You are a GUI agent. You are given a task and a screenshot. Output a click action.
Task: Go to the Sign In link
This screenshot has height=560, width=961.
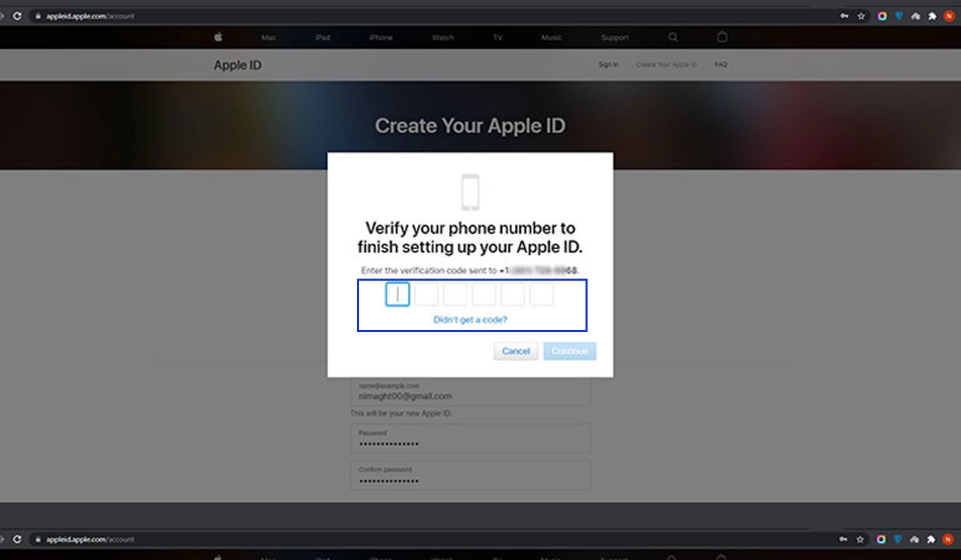coord(608,65)
